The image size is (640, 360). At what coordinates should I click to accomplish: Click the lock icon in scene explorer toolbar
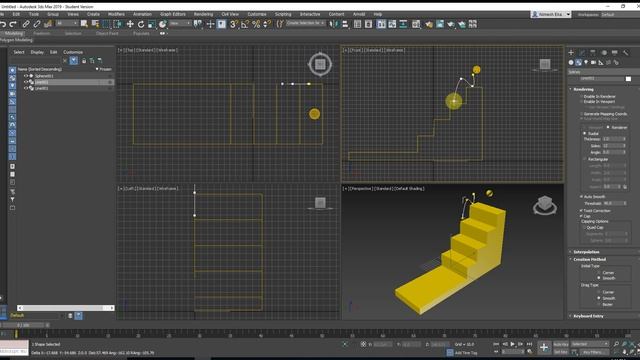pos(84,61)
